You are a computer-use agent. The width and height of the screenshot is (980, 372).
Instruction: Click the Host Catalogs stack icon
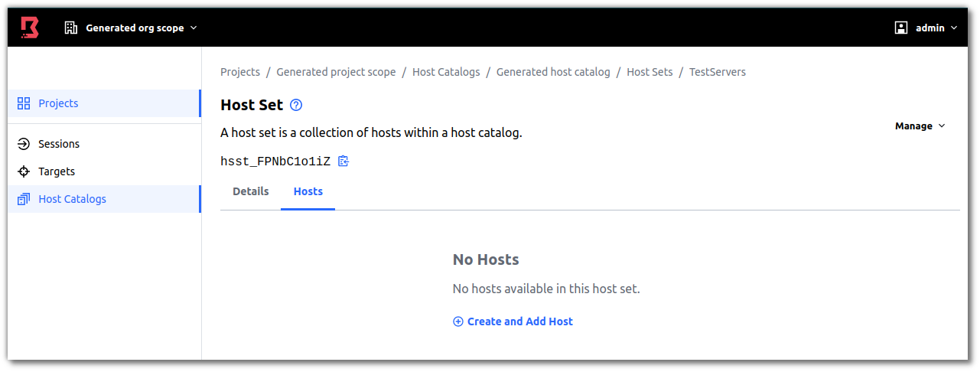[24, 199]
